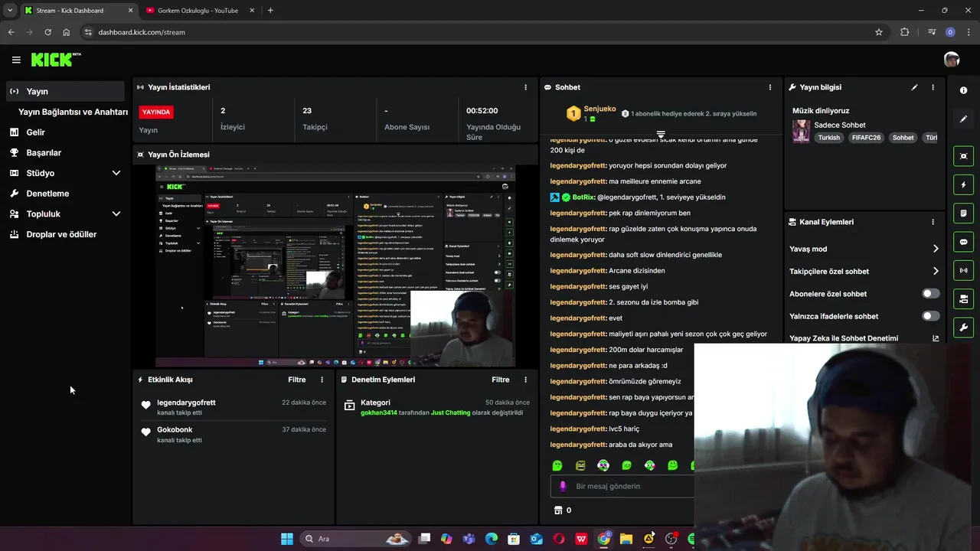Open Filtre in Denetim Eylemleri panel
Viewport: 980px width, 551px height.
click(x=501, y=380)
